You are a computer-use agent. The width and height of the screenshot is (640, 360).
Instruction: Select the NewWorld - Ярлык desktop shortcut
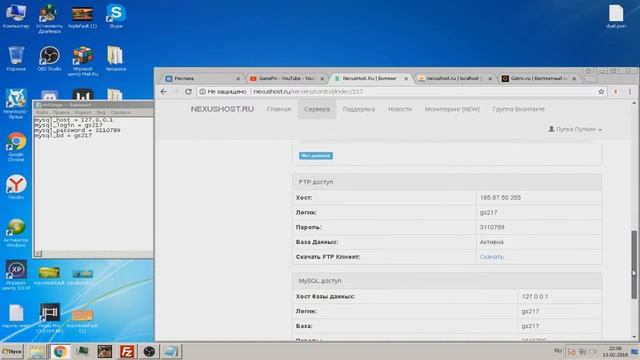[16, 104]
